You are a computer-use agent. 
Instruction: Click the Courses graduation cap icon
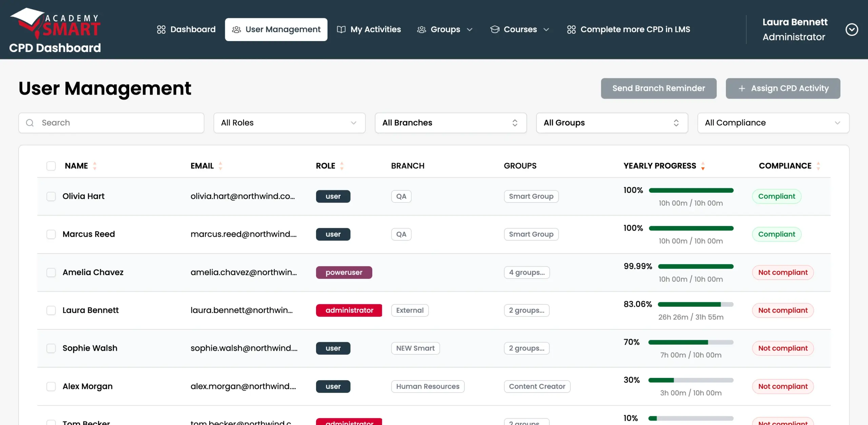coord(495,30)
